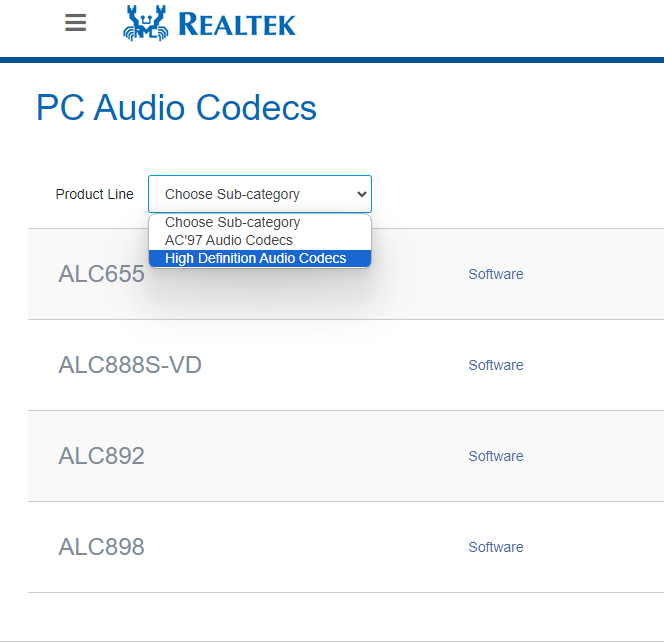Choose High Definition Audio Codecs option

pos(256,258)
